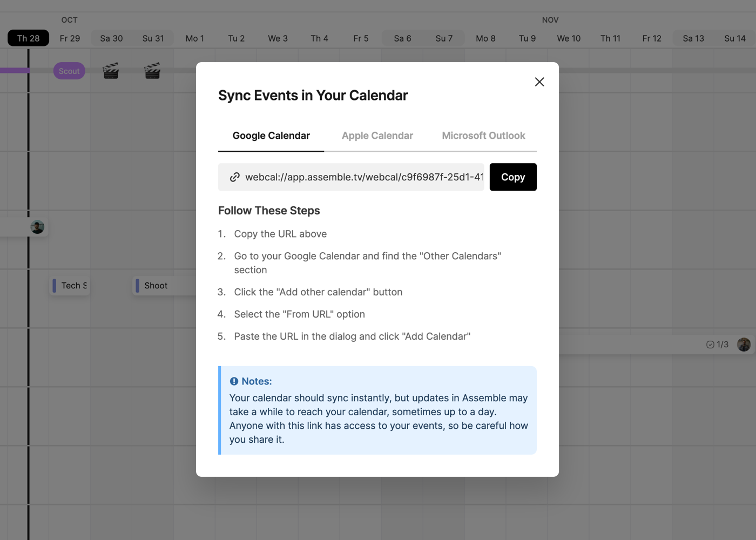Switch to the Microsoft Outlook tab

483,136
